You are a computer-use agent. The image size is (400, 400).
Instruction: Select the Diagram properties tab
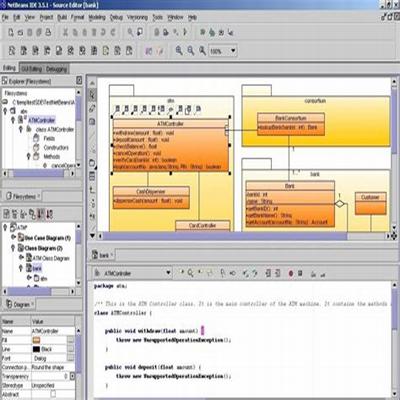pos(20,304)
